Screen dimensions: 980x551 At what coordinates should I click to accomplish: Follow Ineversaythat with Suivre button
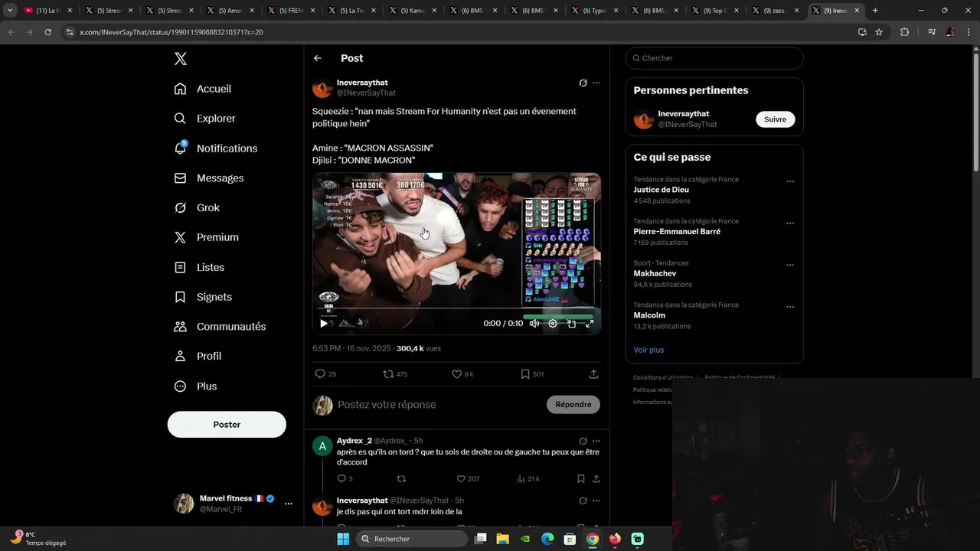click(776, 119)
